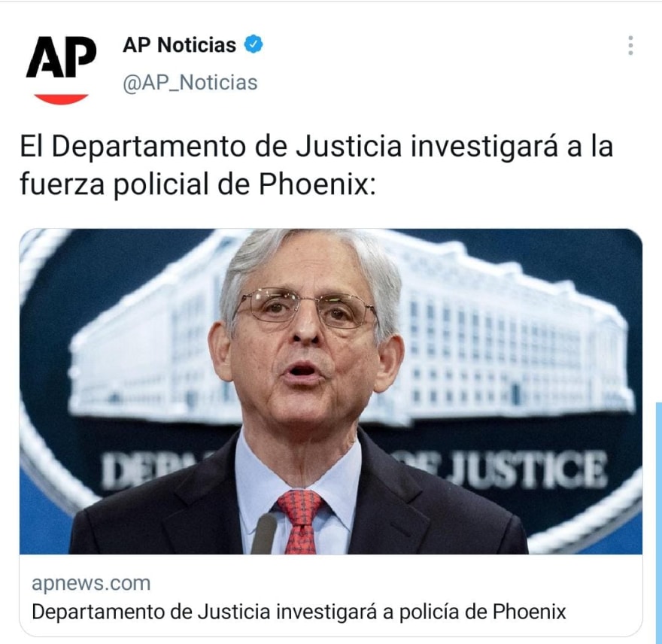
Task: Click the blue verified badge
Action: click(x=254, y=44)
